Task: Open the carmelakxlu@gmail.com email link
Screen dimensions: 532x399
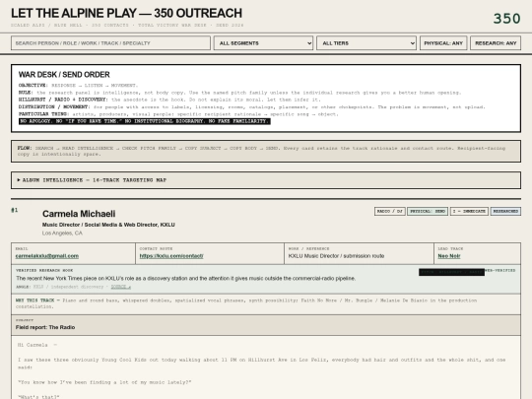Action: [47, 256]
